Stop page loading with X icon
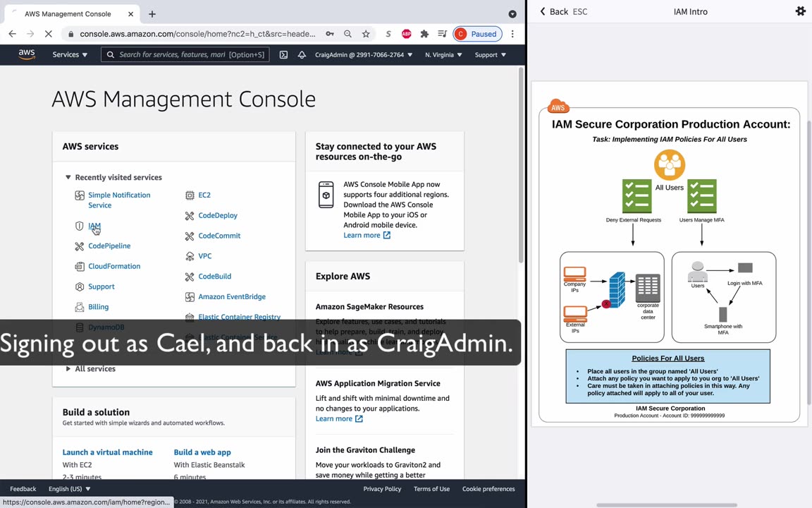The width and height of the screenshot is (812, 508). pos(48,34)
